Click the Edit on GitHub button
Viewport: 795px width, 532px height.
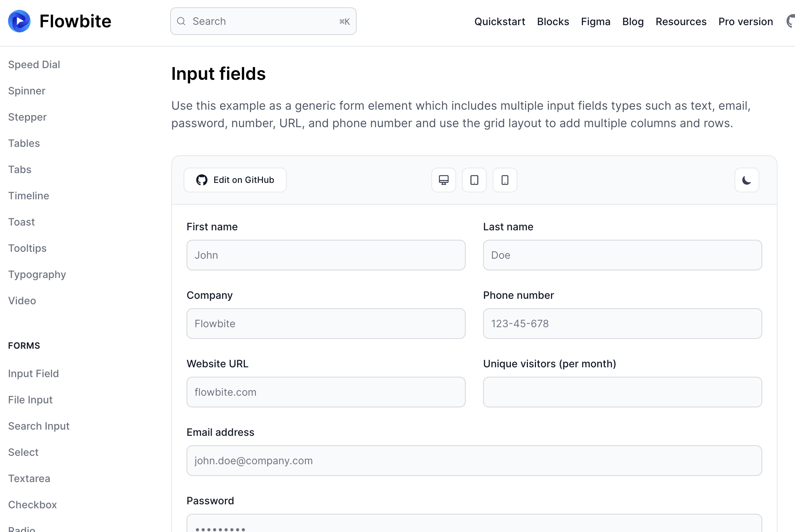pos(235,180)
